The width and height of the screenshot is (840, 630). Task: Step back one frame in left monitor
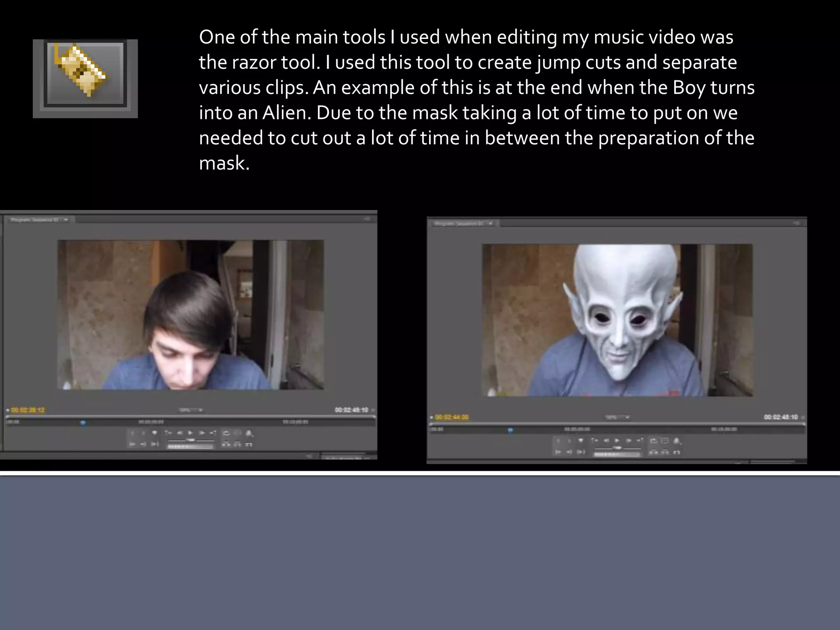click(x=180, y=433)
